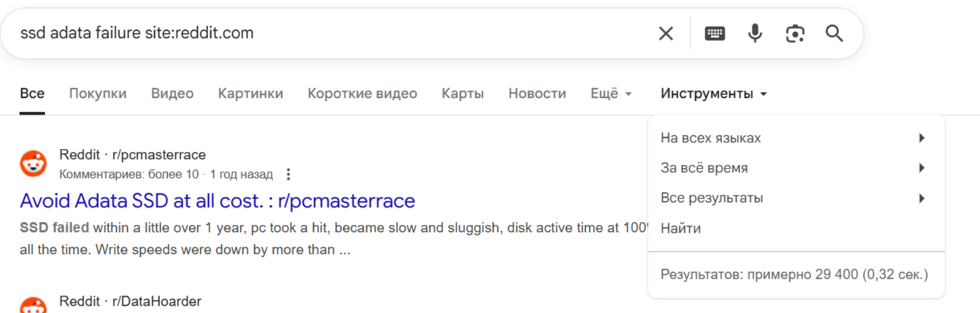The width and height of the screenshot is (980, 313).
Task: Start voice search with microphone icon
Action: point(755,34)
